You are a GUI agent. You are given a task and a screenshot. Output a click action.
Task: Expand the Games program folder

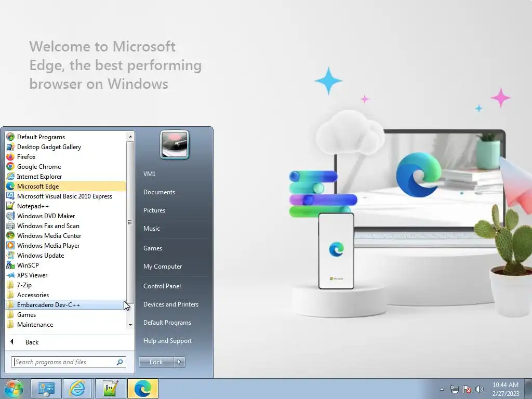point(65,314)
